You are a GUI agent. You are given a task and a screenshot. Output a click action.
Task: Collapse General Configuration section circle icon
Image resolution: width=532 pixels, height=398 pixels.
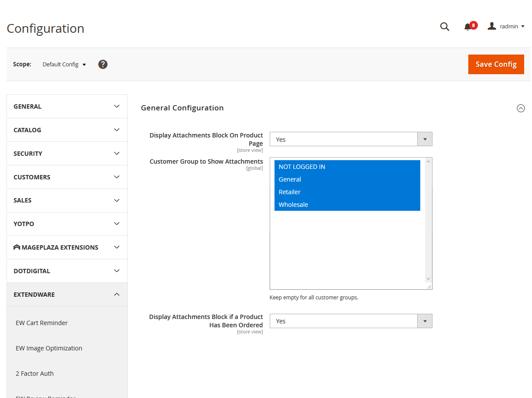click(521, 108)
